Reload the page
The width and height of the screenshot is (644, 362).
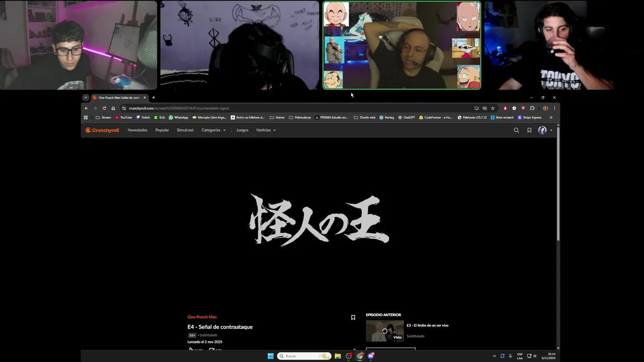pos(104,108)
